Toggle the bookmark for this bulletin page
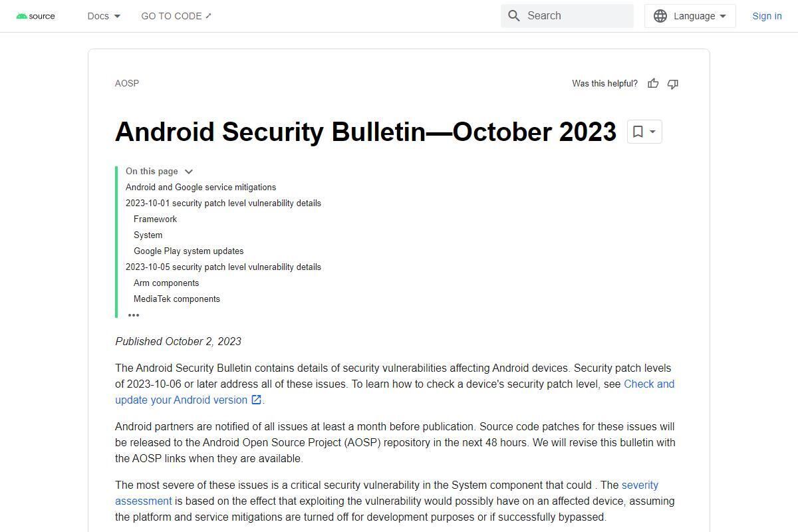Screen dimensions: 798x532 pyautogui.click(x=639, y=132)
